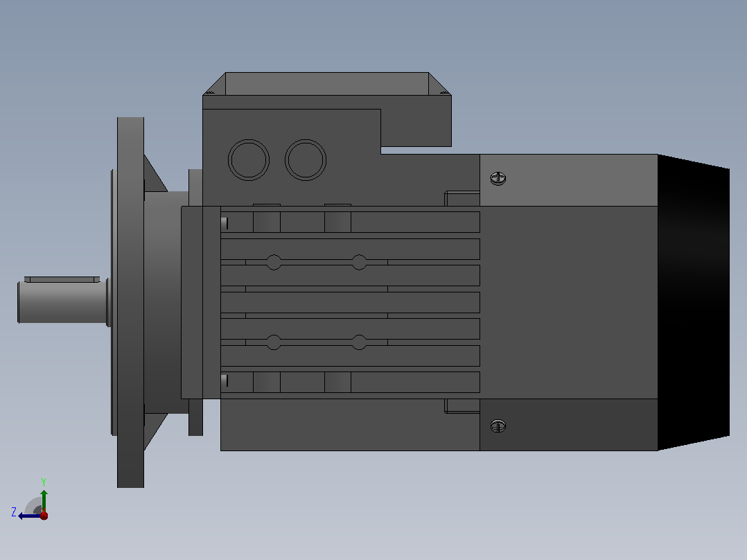Click the green Y axis arrow on triad
This screenshot has height=560, width=747.
44,500
